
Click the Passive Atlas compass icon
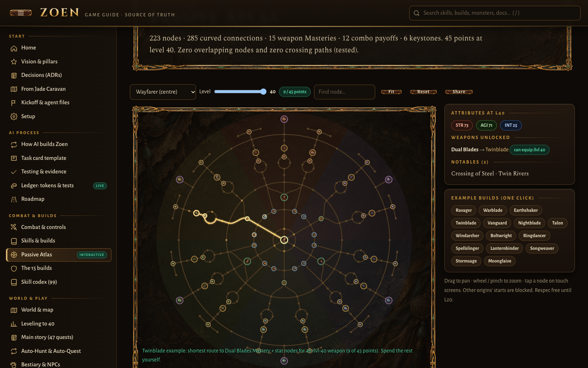click(14, 255)
